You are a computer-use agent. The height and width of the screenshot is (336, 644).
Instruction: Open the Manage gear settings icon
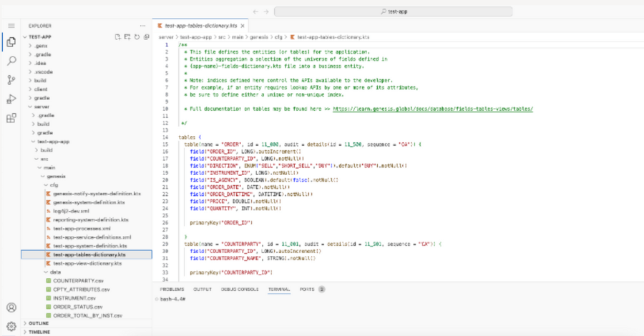point(11,326)
